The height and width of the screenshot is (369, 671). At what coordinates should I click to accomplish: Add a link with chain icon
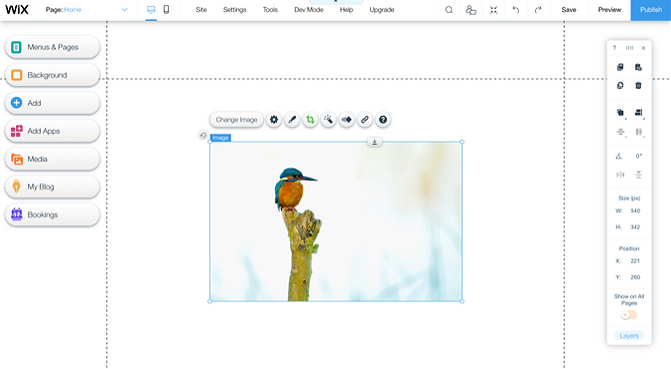tap(365, 120)
